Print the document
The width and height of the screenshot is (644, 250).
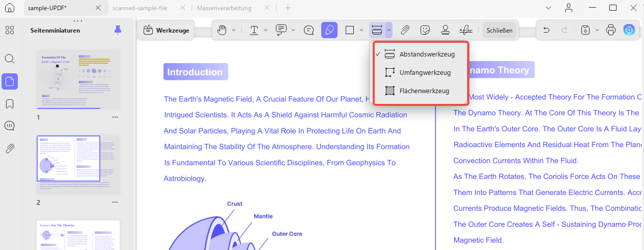pos(611,30)
